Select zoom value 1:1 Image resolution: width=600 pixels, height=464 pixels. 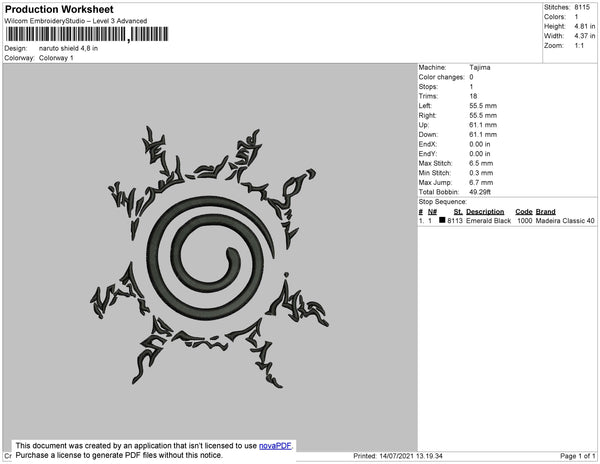pos(579,46)
